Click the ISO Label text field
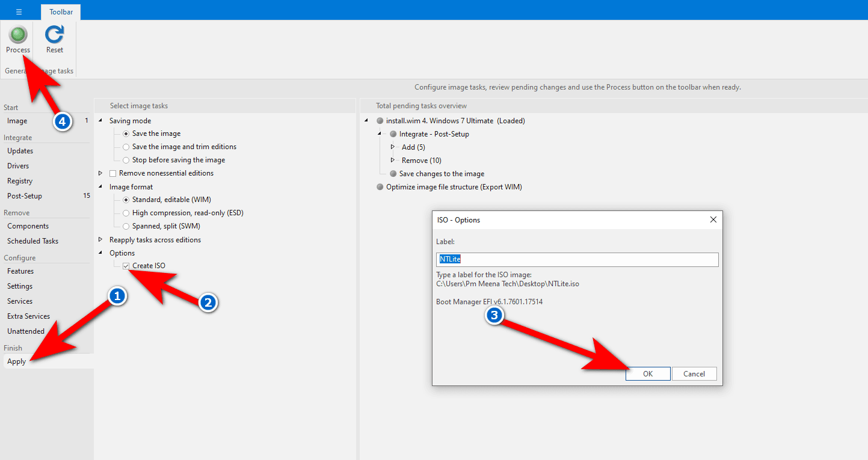 pyautogui.click(x=577, y=259)
